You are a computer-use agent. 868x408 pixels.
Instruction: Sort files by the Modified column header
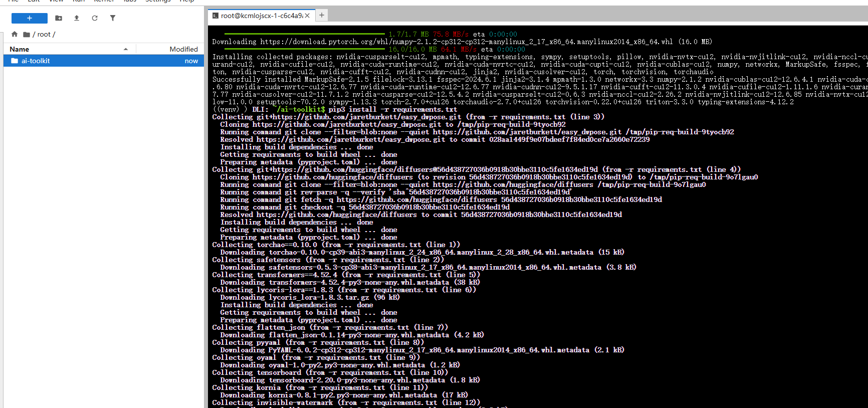(170, 49)
